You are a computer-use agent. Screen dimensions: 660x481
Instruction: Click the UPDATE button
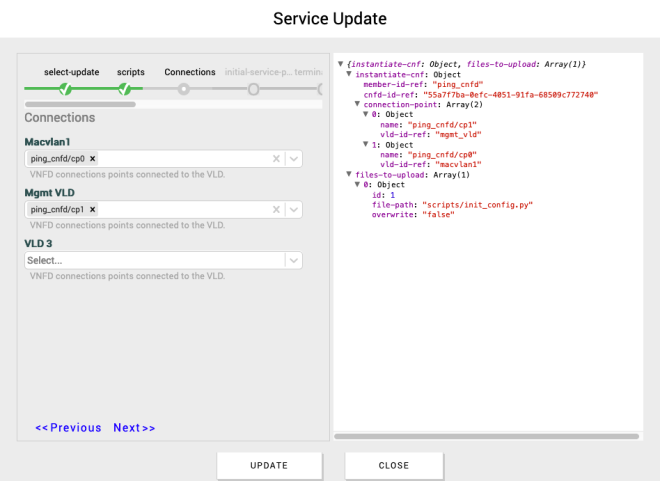269,465
